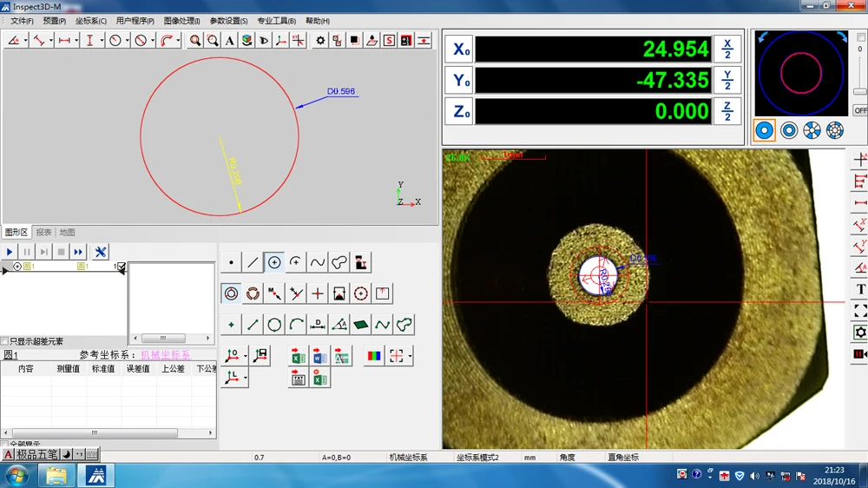Click the X0 zero-reset button
868x488 pixels.
pos(459,49)
